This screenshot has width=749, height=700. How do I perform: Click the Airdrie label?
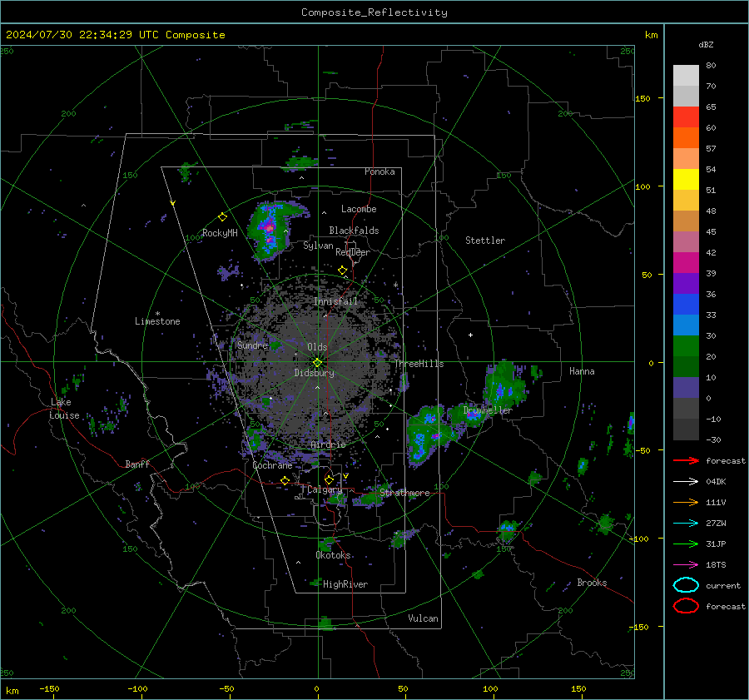coord(328,444)
